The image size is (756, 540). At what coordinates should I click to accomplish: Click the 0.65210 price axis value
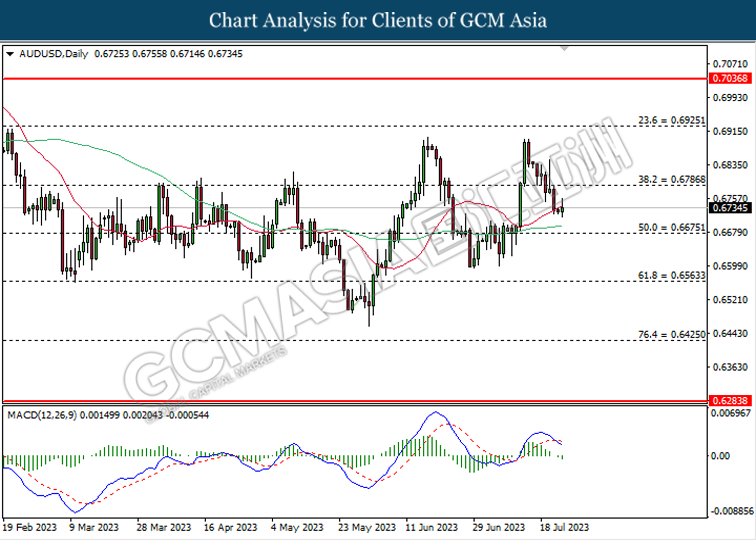click(x=730, y=299)
